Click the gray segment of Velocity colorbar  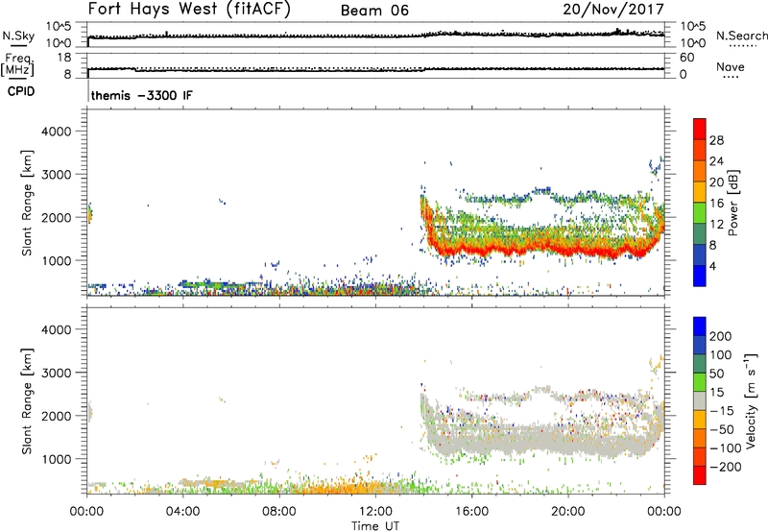point(700,401)
